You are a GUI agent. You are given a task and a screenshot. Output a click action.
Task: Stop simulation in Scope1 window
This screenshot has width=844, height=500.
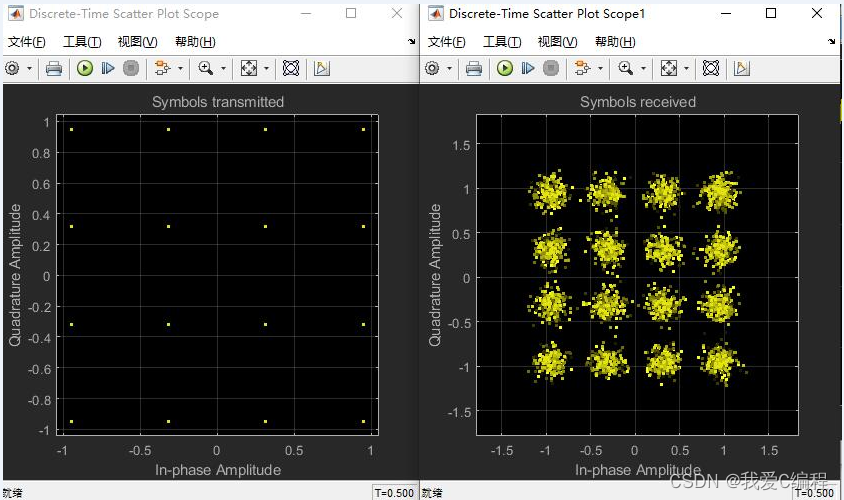point(551,68)
